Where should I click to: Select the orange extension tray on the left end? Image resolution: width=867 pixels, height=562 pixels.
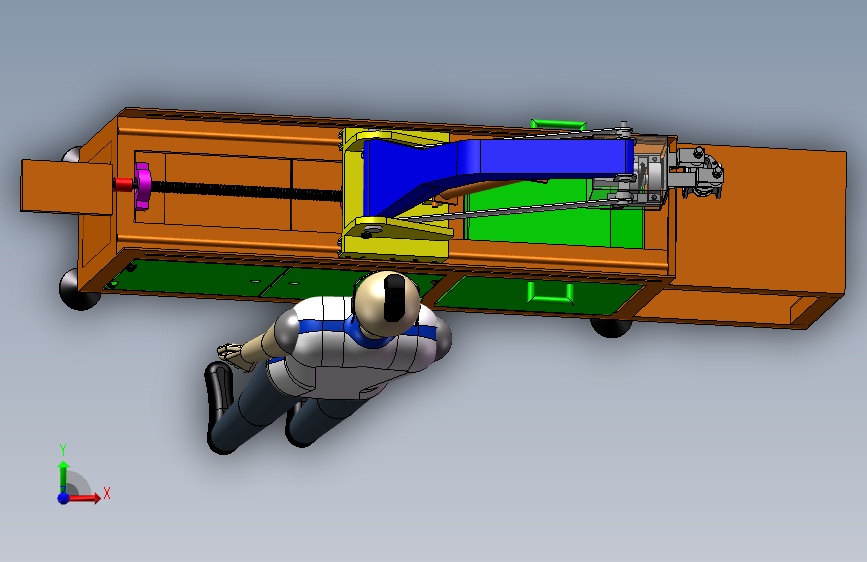[x=66, y=186]
